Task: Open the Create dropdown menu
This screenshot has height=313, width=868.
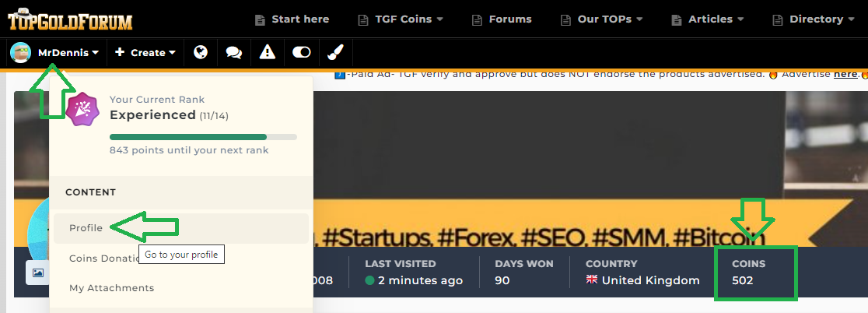Action: (x=145, y=52)
